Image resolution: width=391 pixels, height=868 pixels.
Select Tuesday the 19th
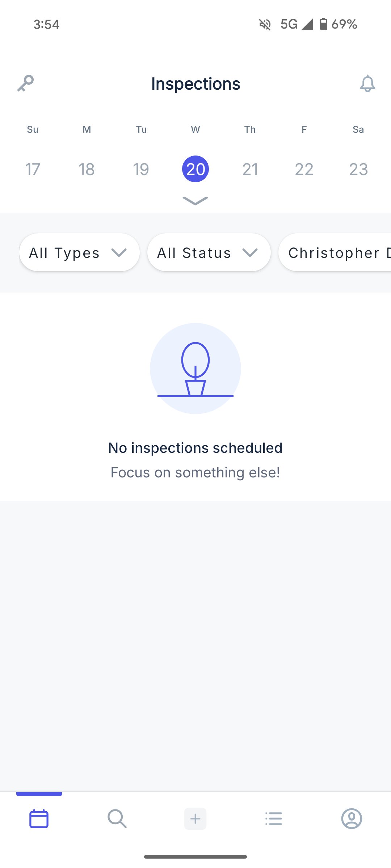coord(141,169)
